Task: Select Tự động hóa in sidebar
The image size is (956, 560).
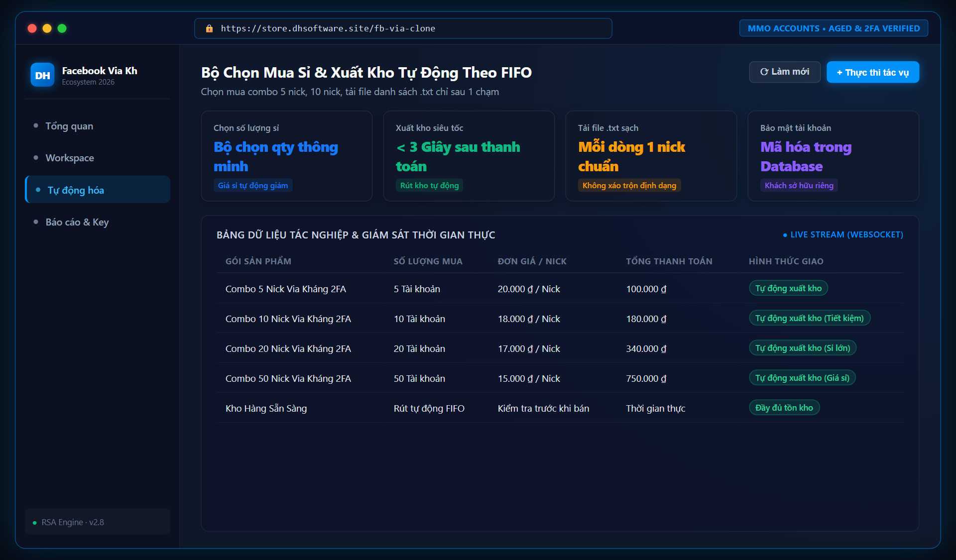Action: point(98,190)
